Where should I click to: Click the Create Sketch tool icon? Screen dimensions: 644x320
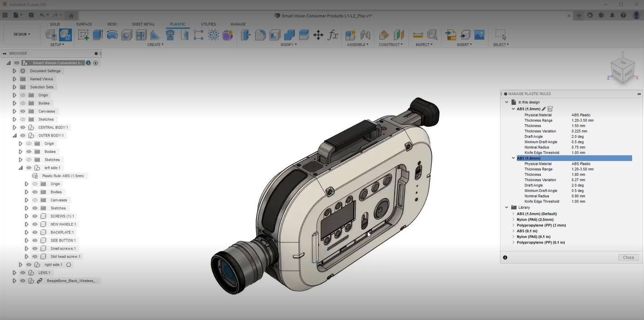pos(83,35)
